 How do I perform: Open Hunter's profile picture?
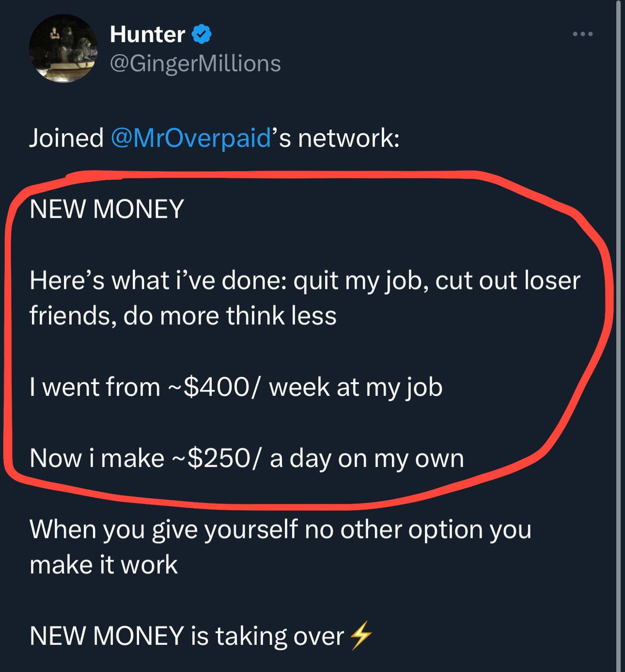point(64,48)
